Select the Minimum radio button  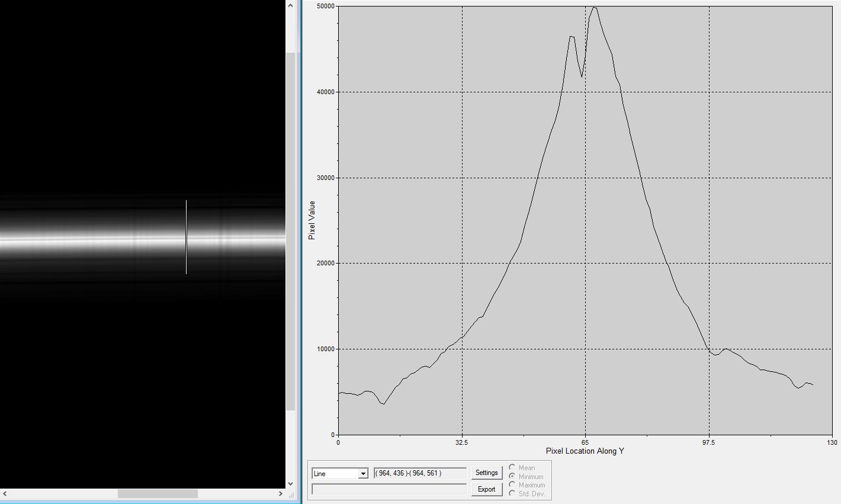[512, 476]
